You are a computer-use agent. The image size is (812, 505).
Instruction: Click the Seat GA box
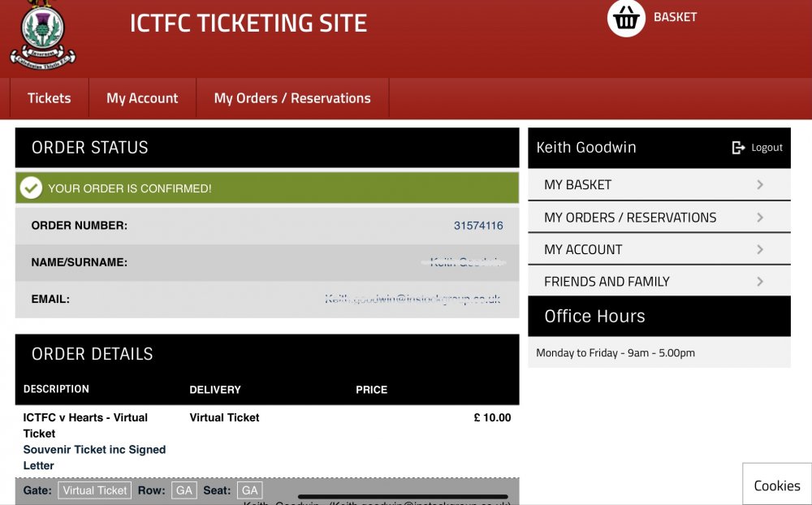[249, 490]
